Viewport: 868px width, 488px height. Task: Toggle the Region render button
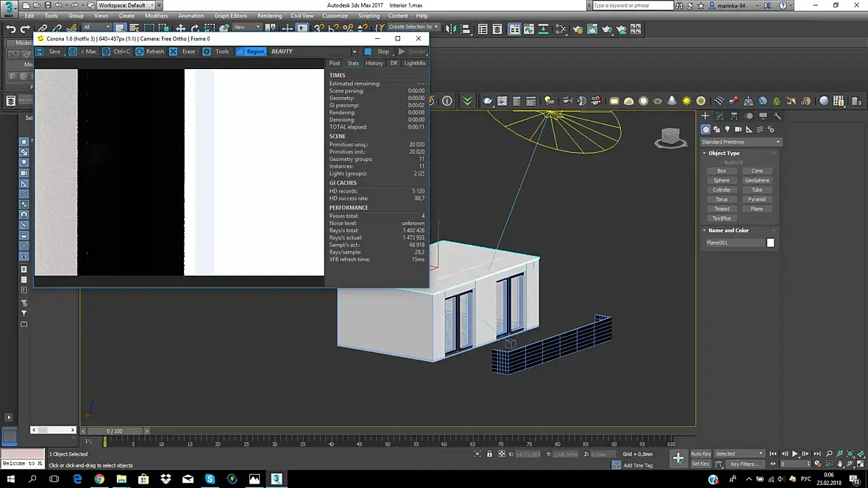[x=250, y=51]
